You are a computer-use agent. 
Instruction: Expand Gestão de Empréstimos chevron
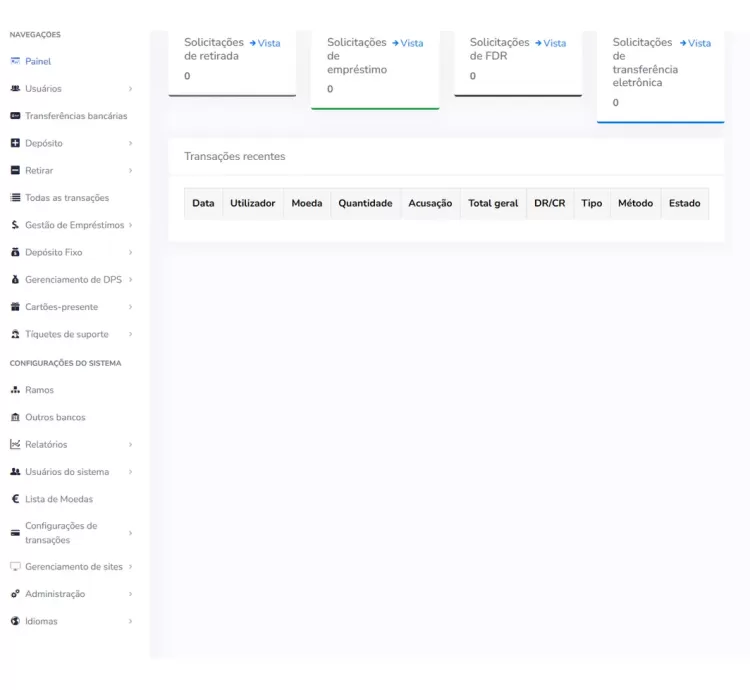point(130,225)
